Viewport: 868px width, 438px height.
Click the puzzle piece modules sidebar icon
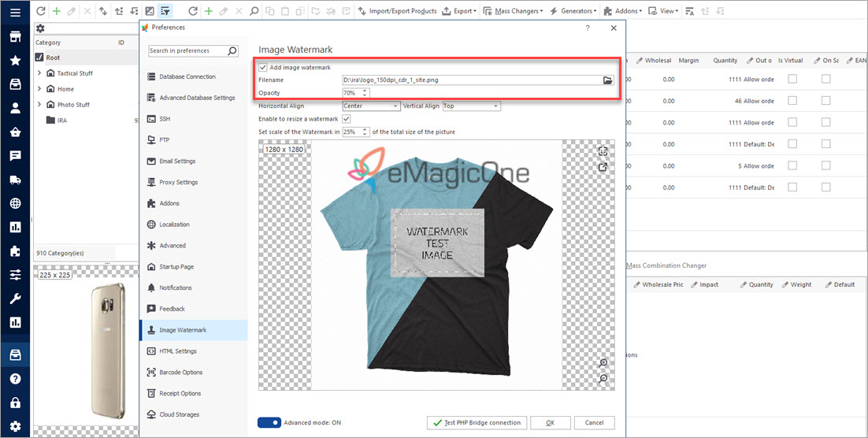coord(15,251)
